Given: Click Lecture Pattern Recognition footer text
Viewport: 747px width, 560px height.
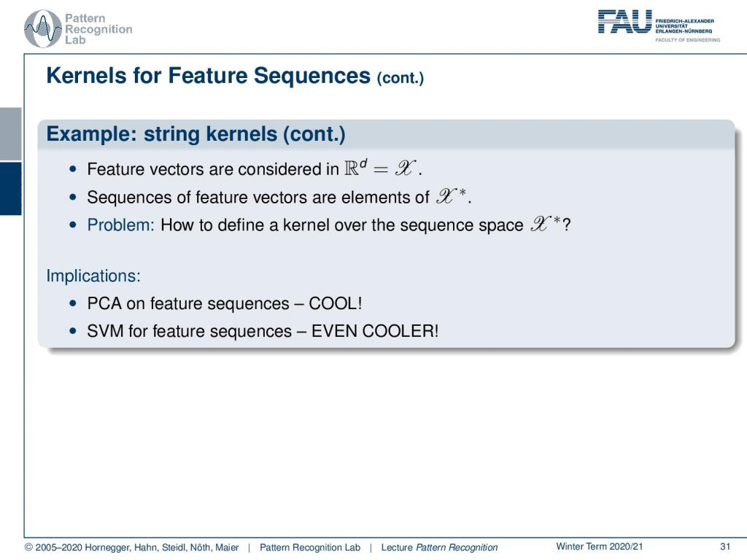Looking at the screenshot, I should 439,548.
